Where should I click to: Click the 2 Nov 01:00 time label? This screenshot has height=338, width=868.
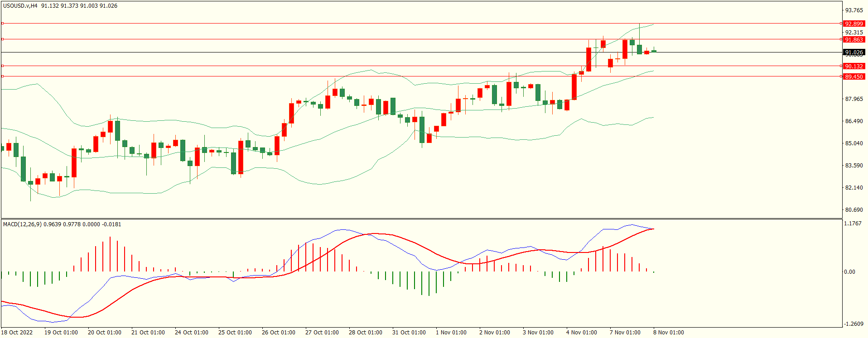(495, 333)
